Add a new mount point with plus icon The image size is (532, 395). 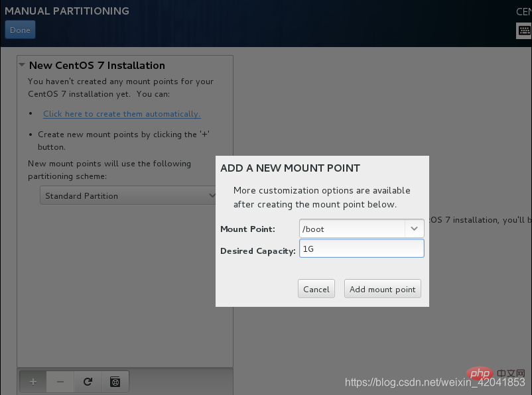33,382
